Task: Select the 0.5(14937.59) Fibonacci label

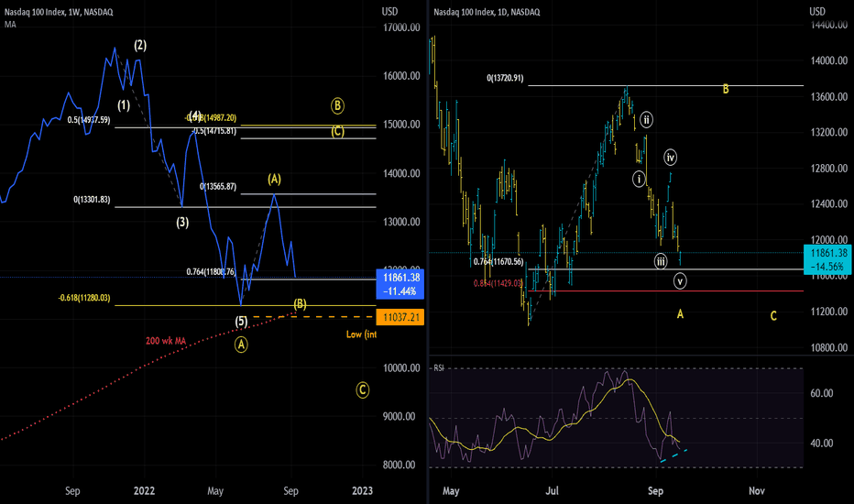Action: [89, 120]
